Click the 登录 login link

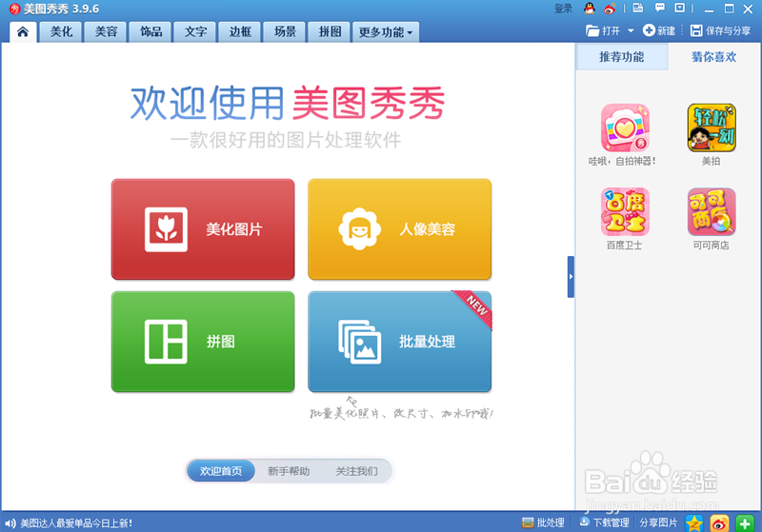[x=563, y=9]
